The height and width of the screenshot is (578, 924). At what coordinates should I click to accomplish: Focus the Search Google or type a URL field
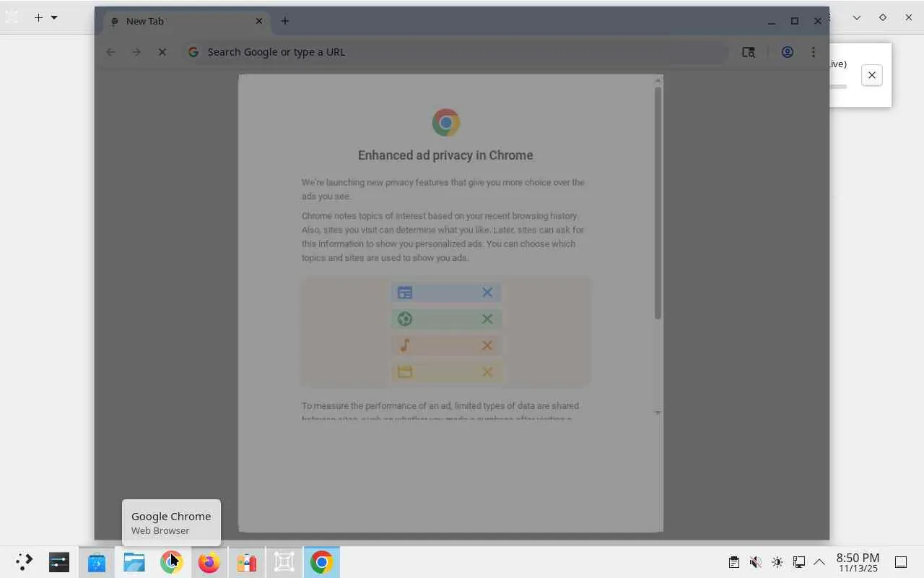coord(455,52)
